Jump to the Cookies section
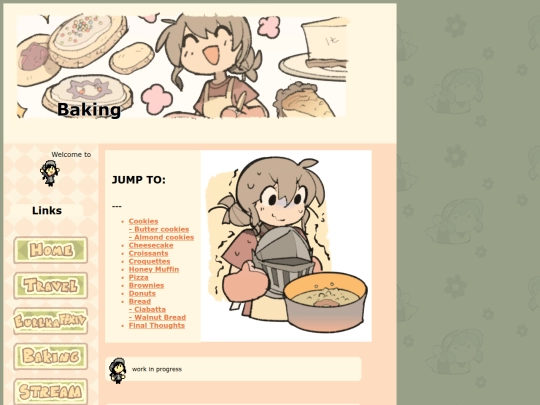The image size is (540, 405). click(x=143, y=221)
